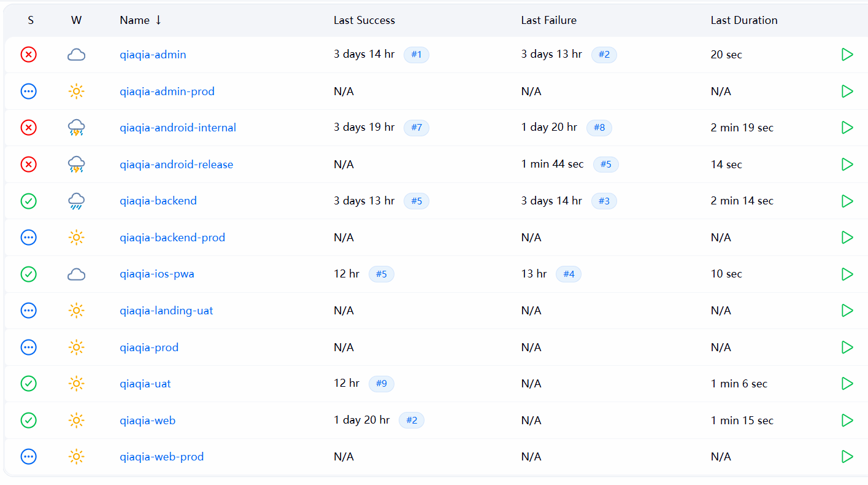Sort by Last Failure column

click(549, 20)
